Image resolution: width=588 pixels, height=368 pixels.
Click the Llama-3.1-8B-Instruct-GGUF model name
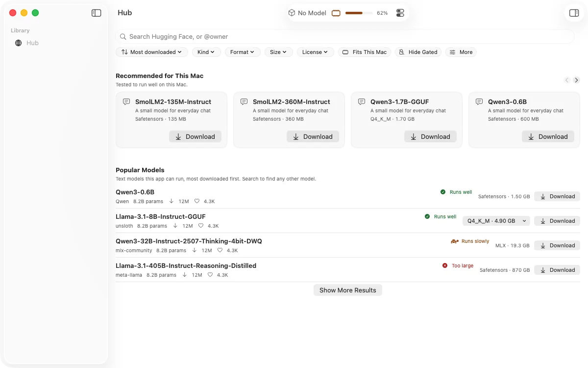(161, 216)
